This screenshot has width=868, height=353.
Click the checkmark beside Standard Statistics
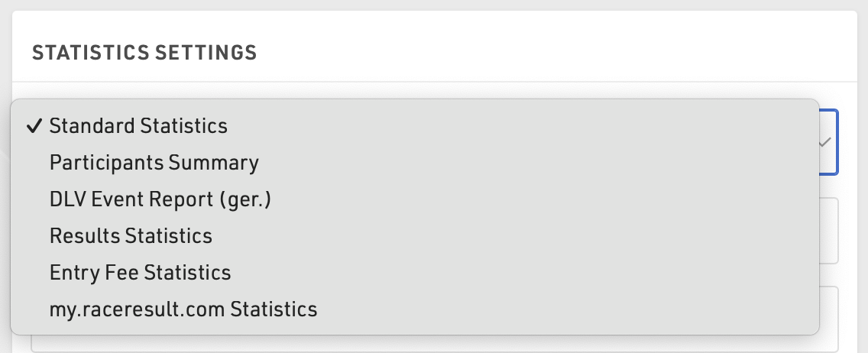pyautogui.click(x=33, y=126)
